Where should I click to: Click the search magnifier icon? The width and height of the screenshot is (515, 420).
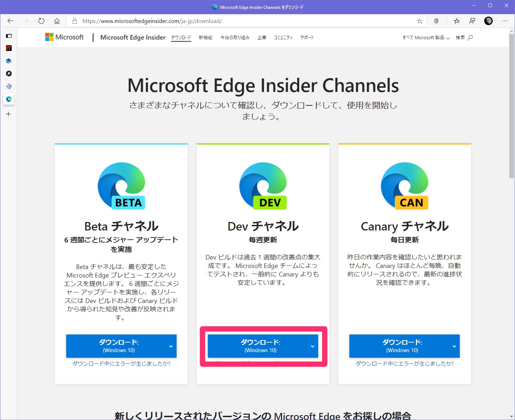point(470,37)
